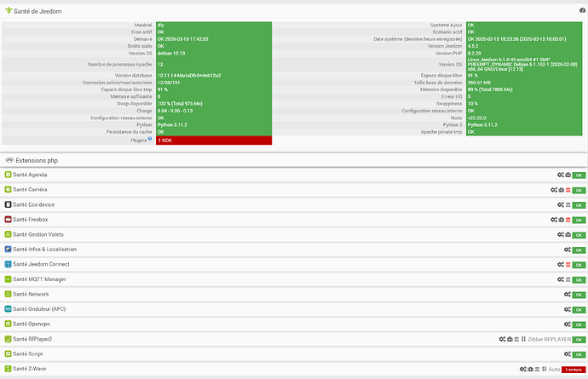588x379 pixels.
Task: Click the up-down arrows icon on Santé Z-Wave row
Action: coord(545,369)
